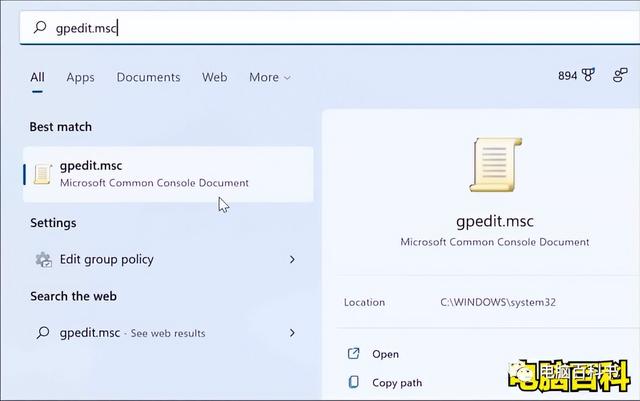Viewport: 640px width, 401px height.
Task: Click Copy path in the preview pane
Action: 397,383
